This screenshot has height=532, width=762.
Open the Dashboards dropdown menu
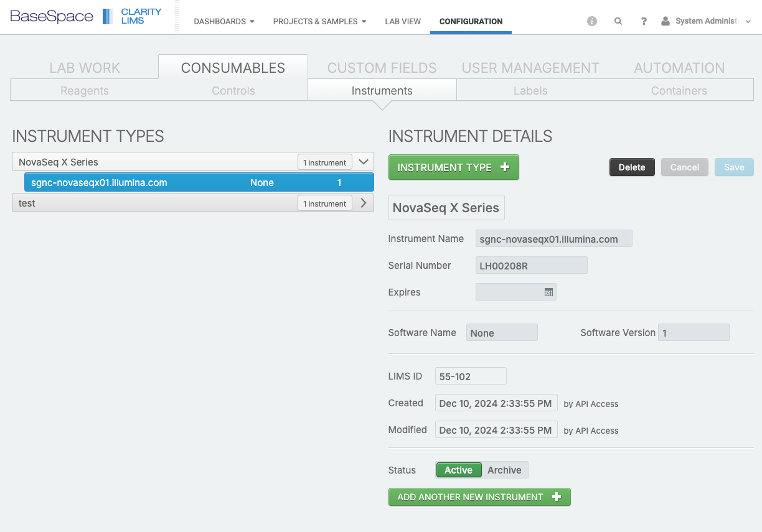[224, 21]
